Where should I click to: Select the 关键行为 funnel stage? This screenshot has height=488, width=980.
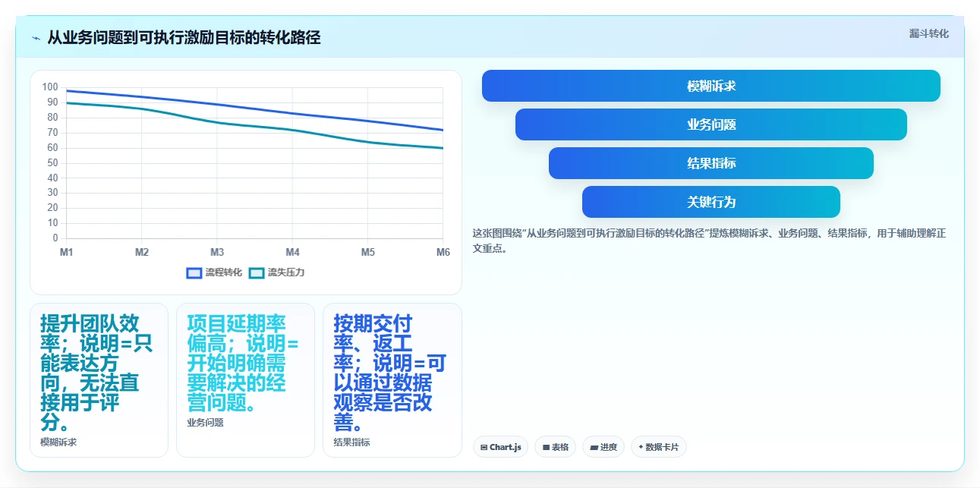(x=711, y=202)
